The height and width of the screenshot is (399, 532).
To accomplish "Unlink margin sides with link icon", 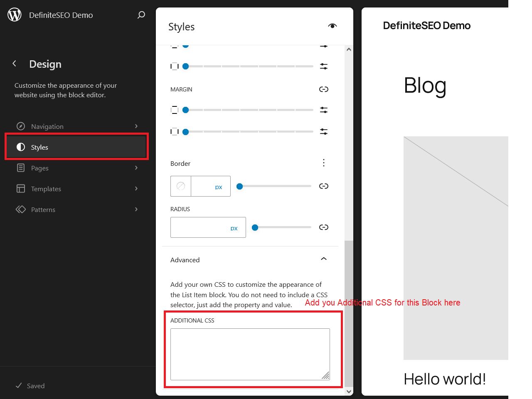I will (324, 89).
